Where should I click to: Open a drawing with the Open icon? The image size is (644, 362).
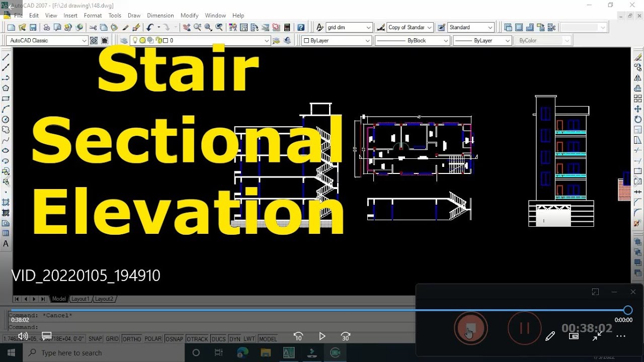(x=22, y=28)
